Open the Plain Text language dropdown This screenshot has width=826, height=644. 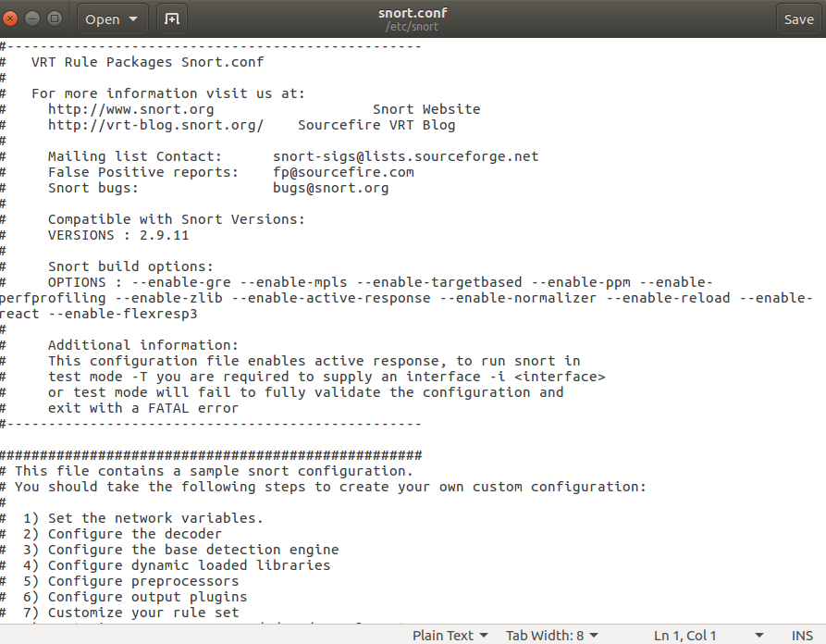point(450,635)
